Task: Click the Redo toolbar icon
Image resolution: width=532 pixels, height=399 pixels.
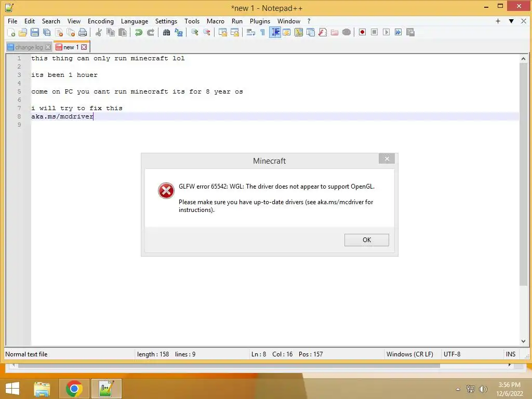Action: (x=151, y=32)
